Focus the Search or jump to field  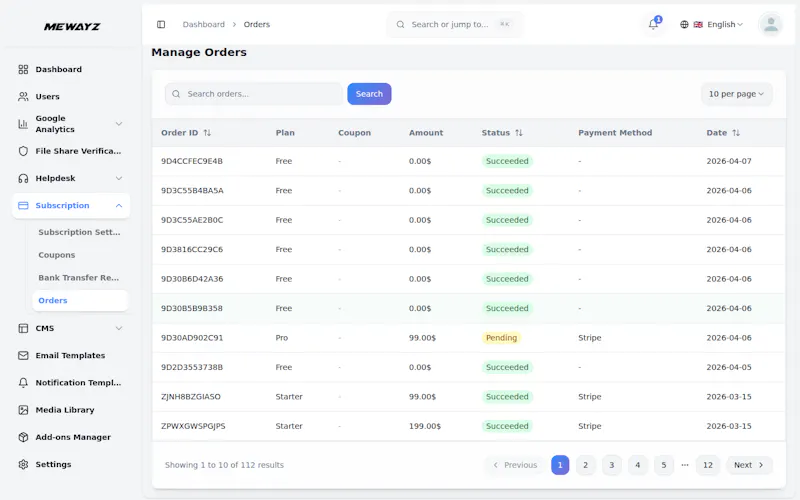(x=455, y=24)
